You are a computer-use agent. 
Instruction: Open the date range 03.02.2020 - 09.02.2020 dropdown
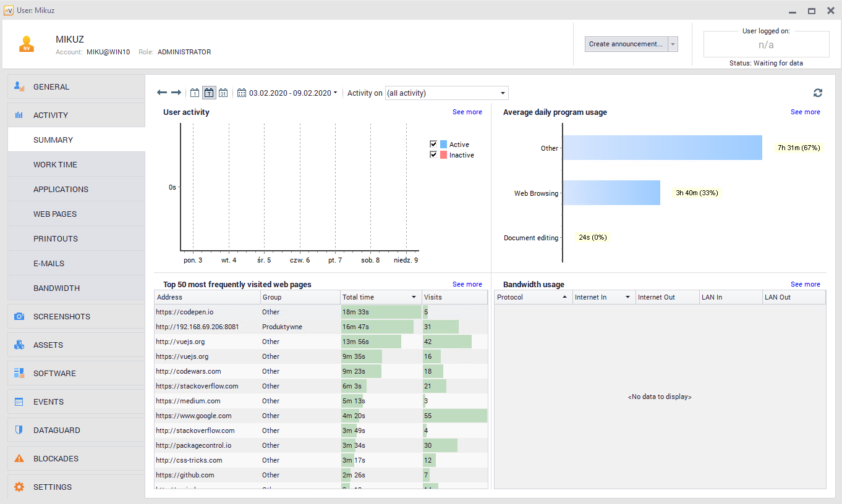coord(288,93)
